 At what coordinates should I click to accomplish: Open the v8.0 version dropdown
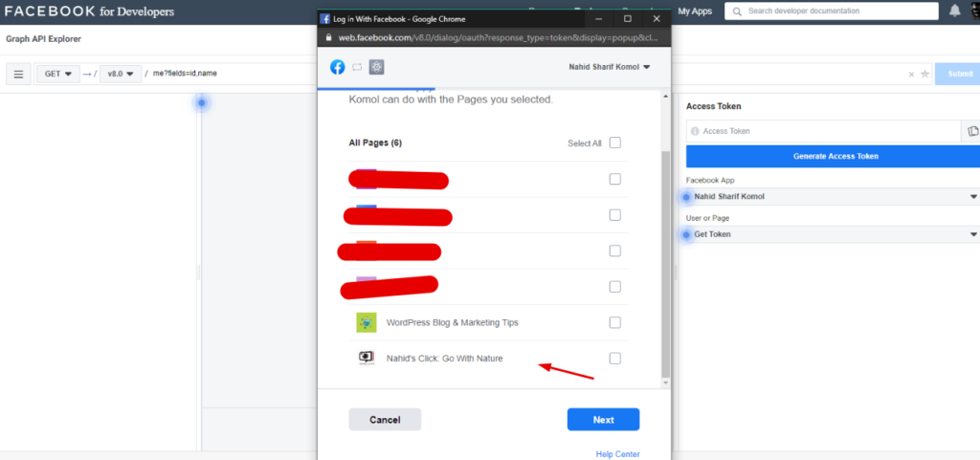click(x=121, y=74)
